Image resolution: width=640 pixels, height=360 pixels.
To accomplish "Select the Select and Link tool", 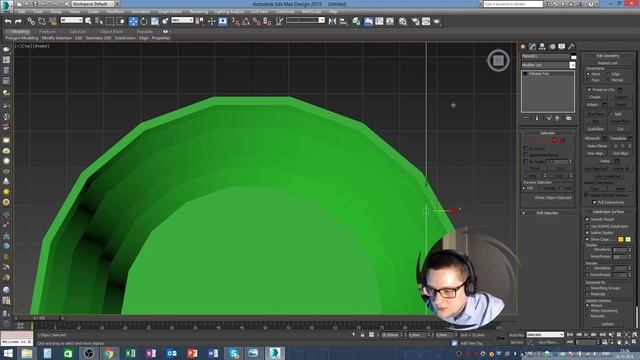I will pos(31,21).
